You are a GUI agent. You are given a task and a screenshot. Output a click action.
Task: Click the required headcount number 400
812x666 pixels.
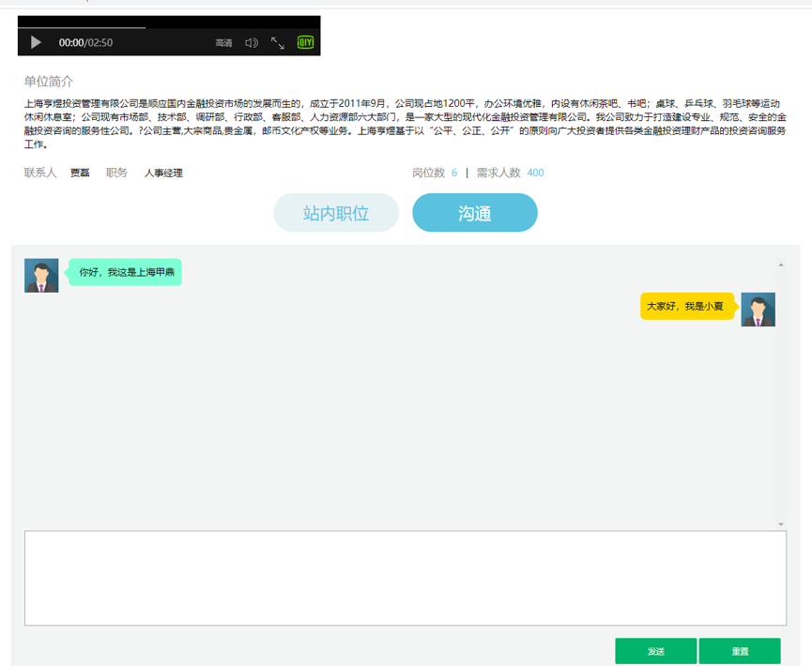pyautogui.click(x=535, y=173)
